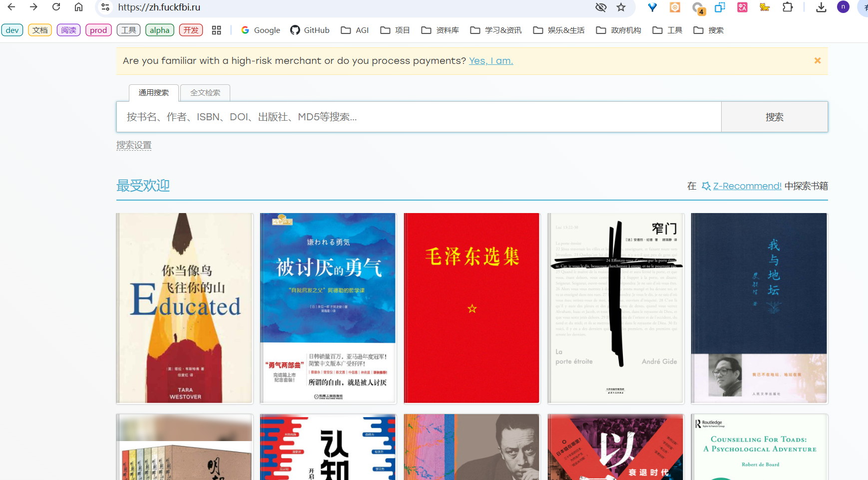Screen dimensions: 868x480
Task: Click the browser reload icon
Action: pos(56,7)
